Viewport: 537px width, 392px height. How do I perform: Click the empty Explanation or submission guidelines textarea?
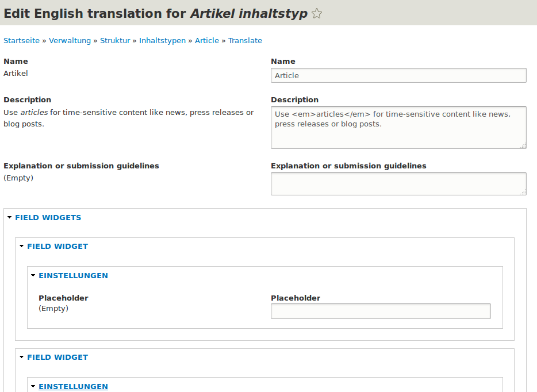[398, 184]
